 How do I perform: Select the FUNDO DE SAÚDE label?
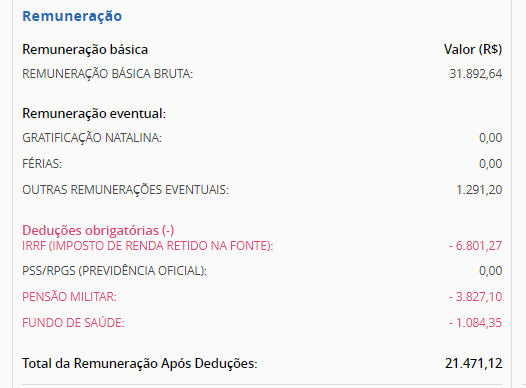73,323
